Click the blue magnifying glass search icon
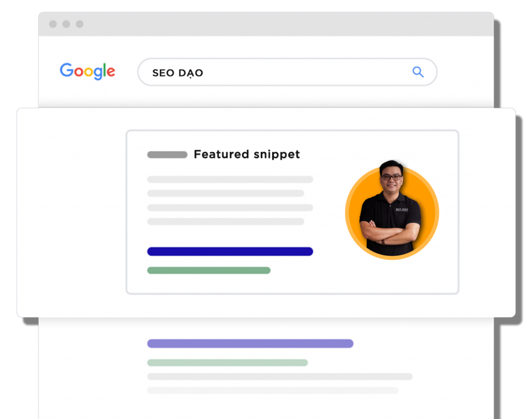Image resolution: width=532 pixels, height=419 pixels. pos(418,72)
